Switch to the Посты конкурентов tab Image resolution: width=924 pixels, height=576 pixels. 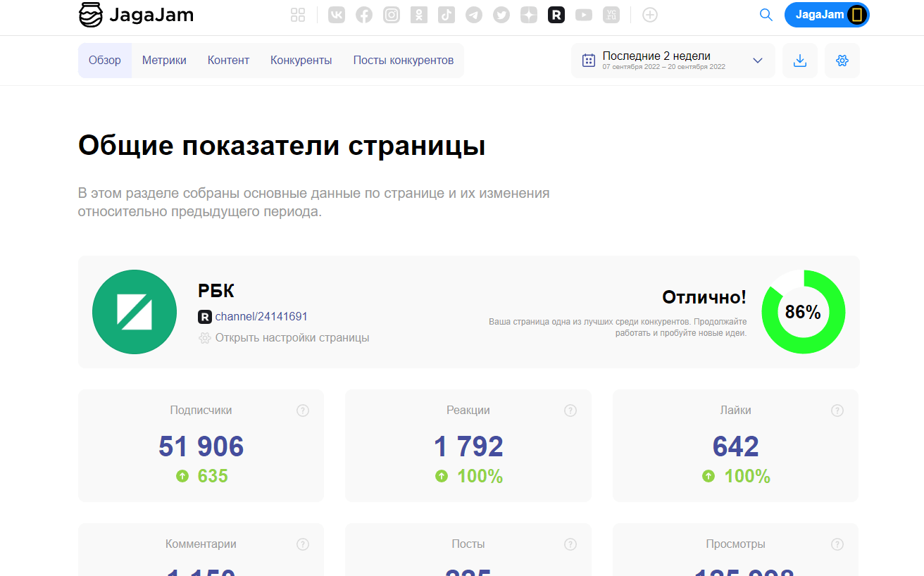[x=404, y=61]
